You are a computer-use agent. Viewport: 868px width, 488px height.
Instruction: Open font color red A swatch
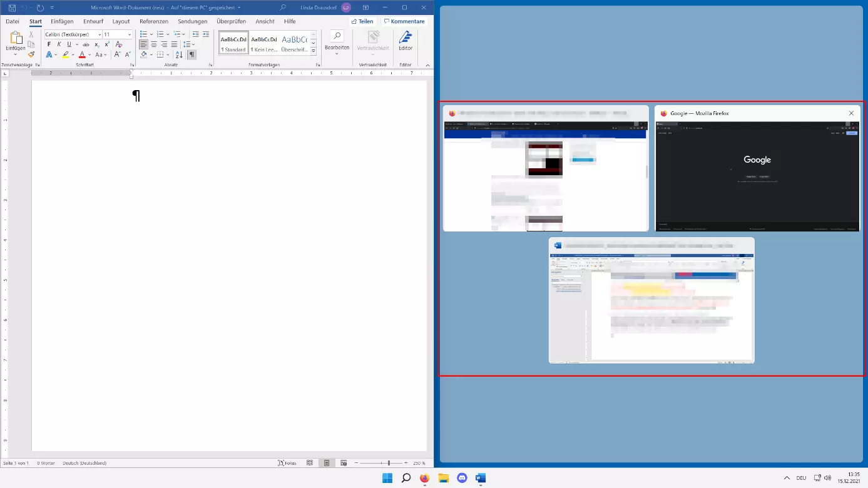pos(82,54)
